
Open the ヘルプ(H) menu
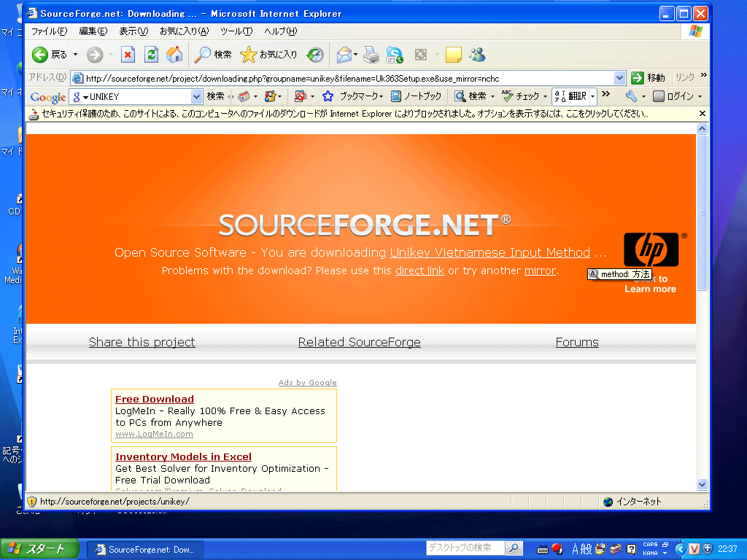tap(281, 31)
